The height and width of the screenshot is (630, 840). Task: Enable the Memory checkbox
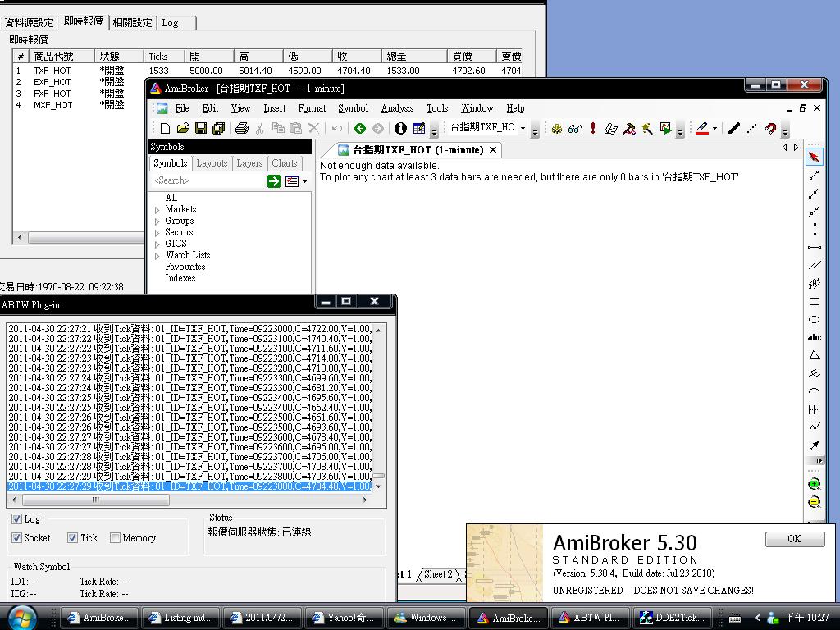[115, 538]
